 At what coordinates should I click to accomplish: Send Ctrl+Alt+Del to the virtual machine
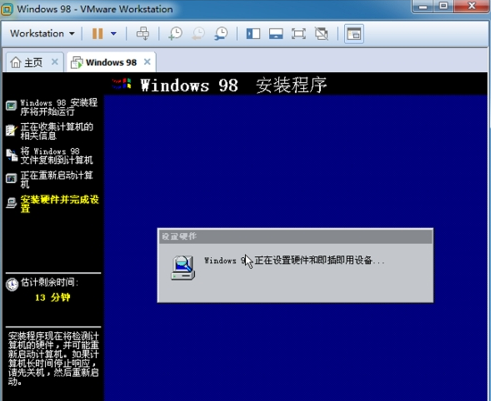(143, 34)
